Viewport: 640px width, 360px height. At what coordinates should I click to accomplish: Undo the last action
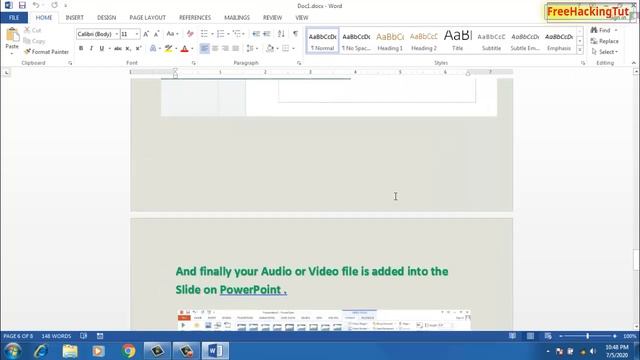tap(36, 5)
